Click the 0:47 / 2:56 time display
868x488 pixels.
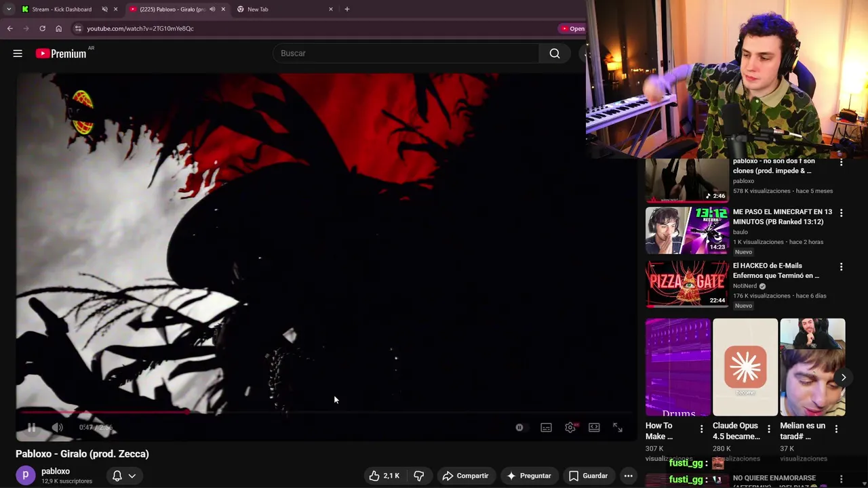(x=96, y=428)
